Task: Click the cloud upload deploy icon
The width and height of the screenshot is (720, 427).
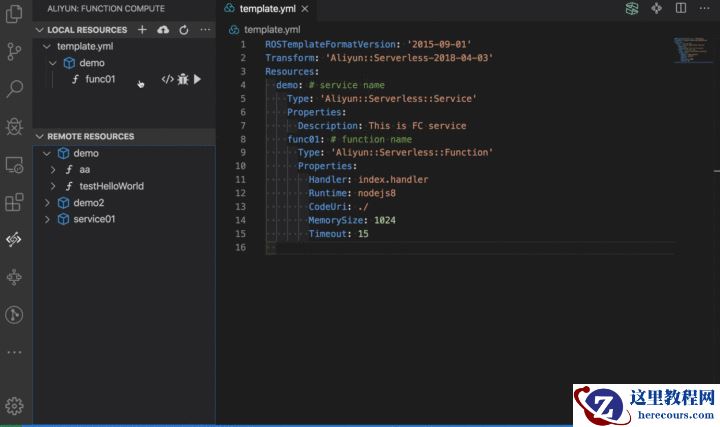Action: point(163,30)
